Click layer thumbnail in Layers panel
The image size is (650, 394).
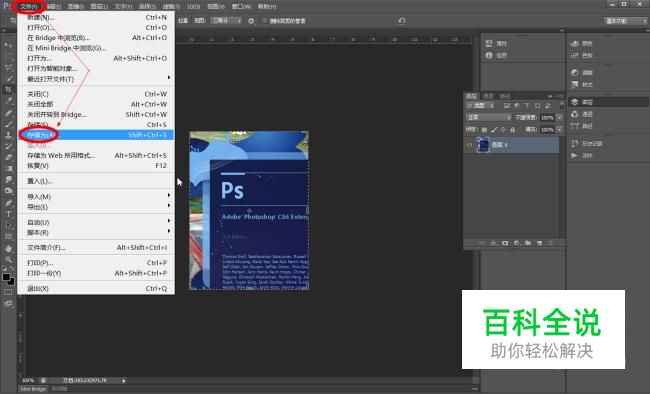483,145
